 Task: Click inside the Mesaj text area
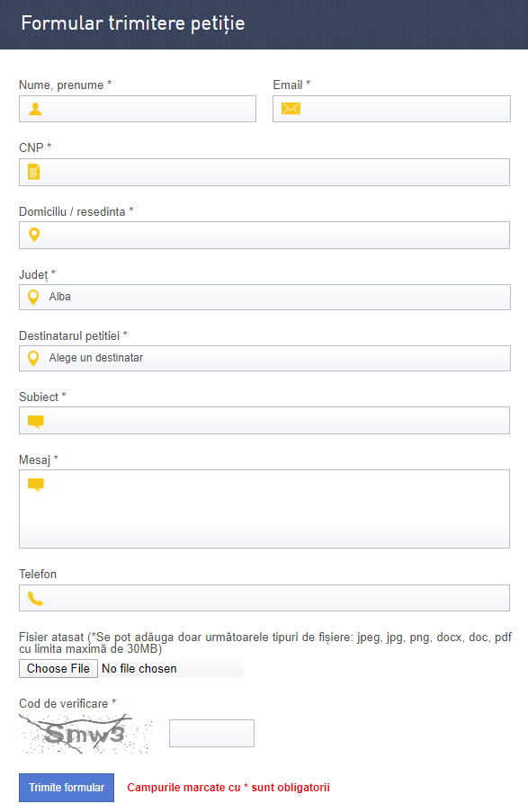click(x=264, y=509)
